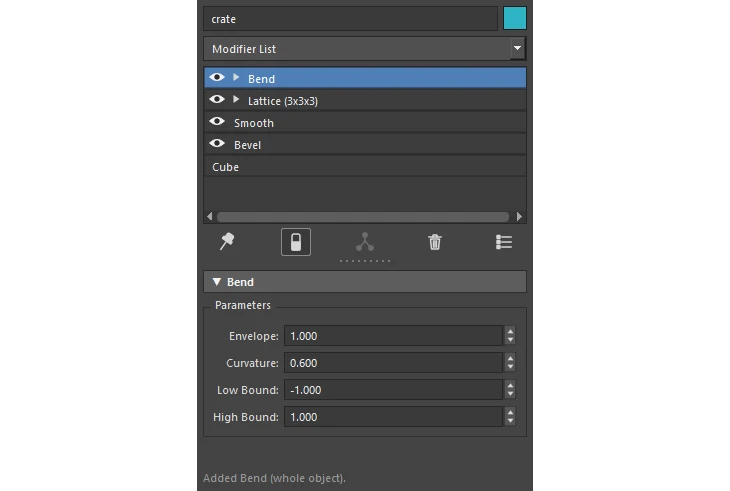Viewport: 730px width, 491px height.
Task: Click the Envelope value field
Action: click(x=393, y=336)
